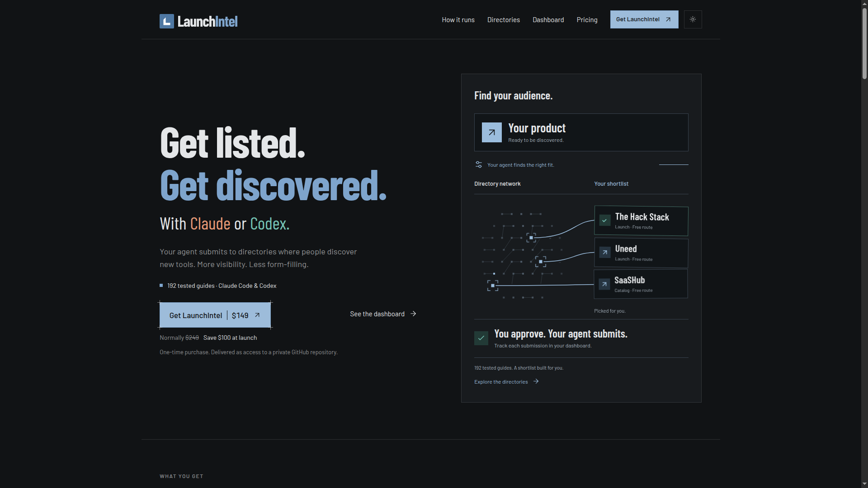Click the LaunchIntel wordmark
The height and width of the screenshot is (488, 868).
[207, 21]
